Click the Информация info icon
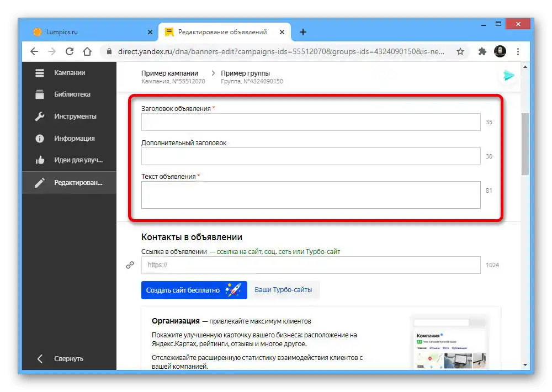Viewport: 552px width, 392px height. (x=40, y=139)
